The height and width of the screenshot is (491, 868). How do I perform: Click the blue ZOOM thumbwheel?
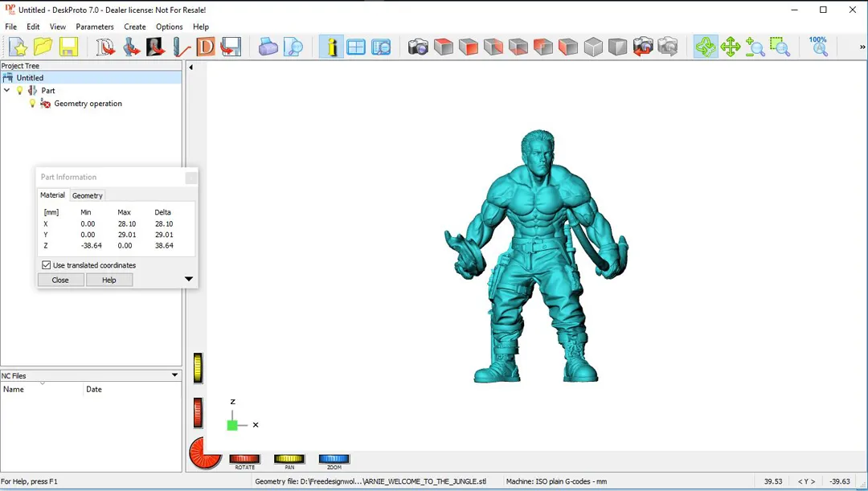[x=334, y=458]
